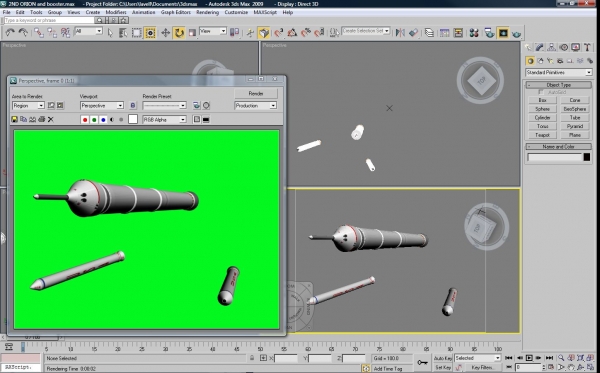Viewport: 600px width, 373px height.
Task: Save rendered image with disk icon
Action: pos(15,119)
